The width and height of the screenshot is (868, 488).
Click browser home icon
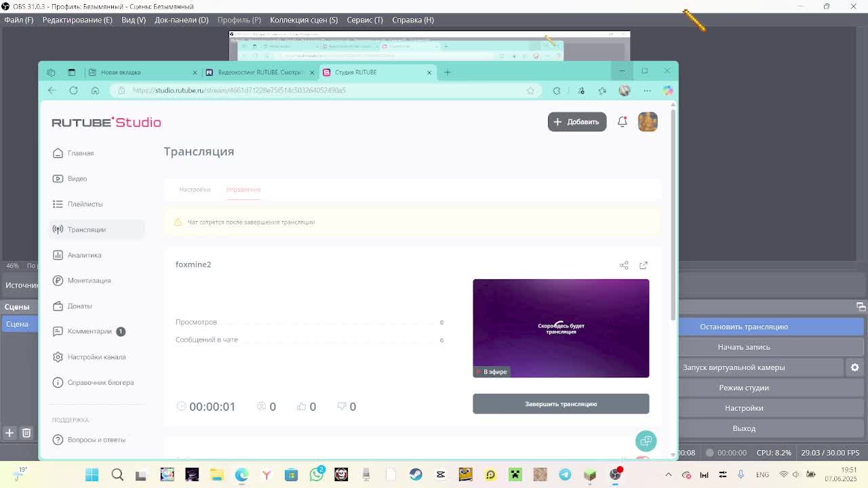[95, 90]
